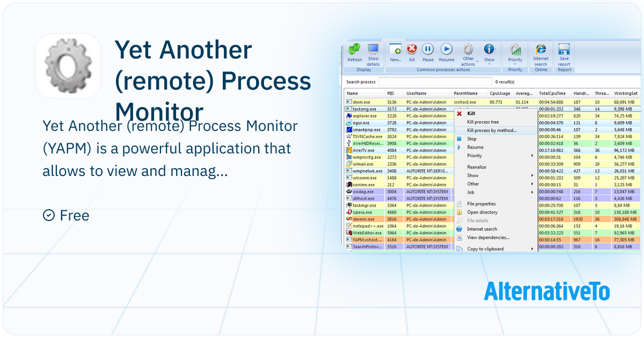This screenshot has width=644, height=338.
Task: Click the Internet search toolbar icon
Action: point(540,49)
